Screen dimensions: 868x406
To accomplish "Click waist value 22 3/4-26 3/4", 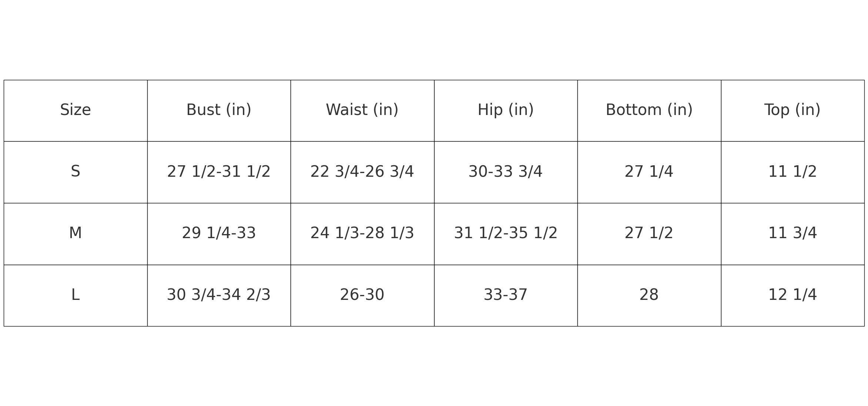I will click(x=362, y=172).
